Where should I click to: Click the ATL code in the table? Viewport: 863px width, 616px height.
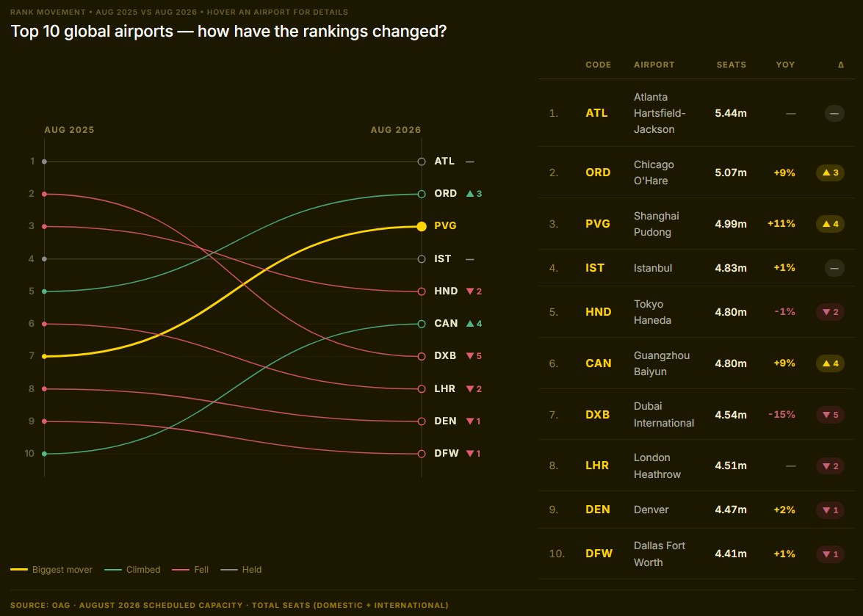596,113
